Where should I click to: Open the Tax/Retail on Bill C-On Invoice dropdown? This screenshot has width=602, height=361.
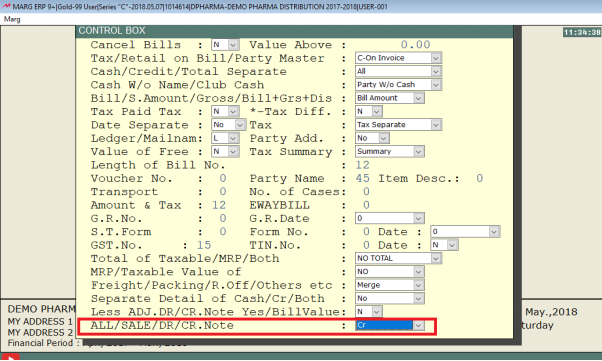pos(399,58)
